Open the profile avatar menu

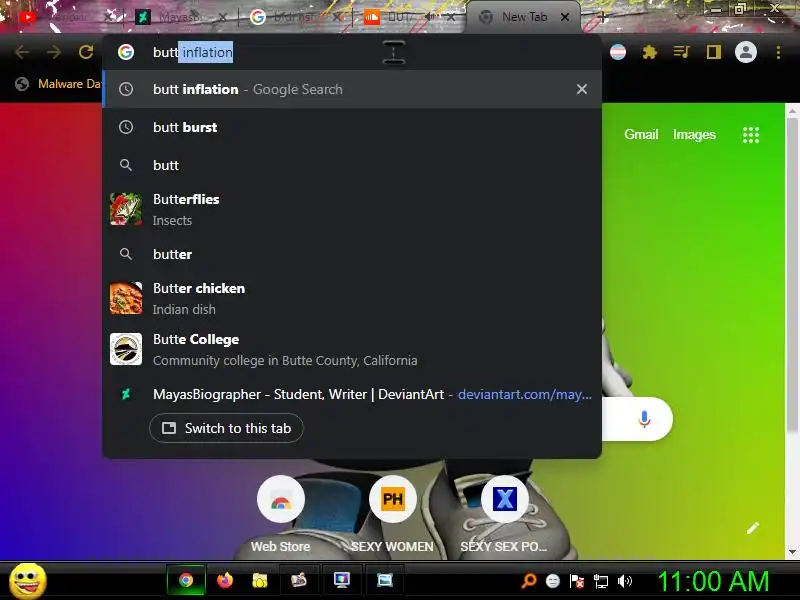coord(745,52)
